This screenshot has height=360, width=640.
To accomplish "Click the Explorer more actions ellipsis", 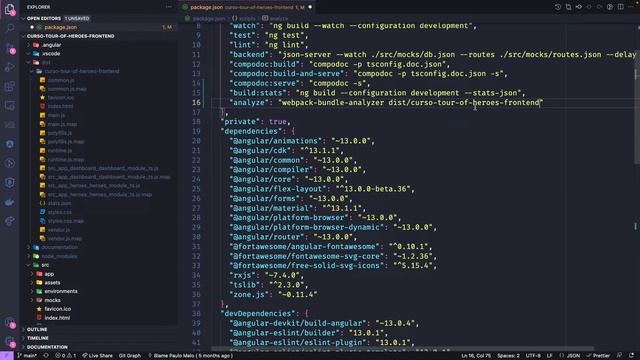I will 169,7.
